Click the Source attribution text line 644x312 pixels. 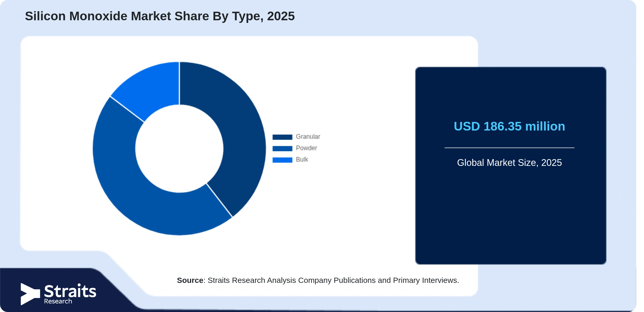point(318,280)
